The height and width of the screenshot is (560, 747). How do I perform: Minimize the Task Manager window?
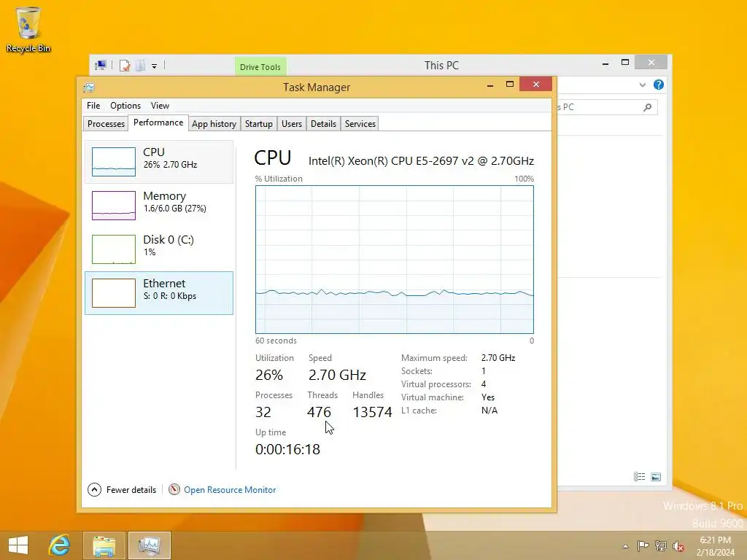pos(489,85)
